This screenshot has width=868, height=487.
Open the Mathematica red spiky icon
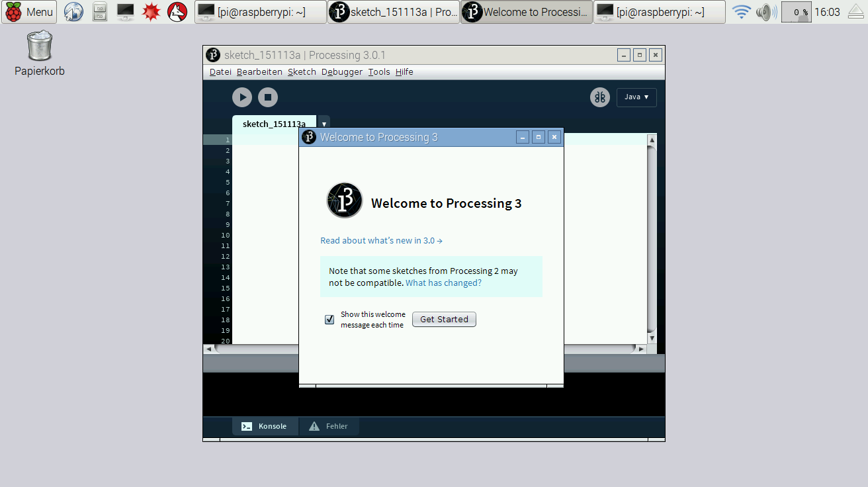pos(152,12)
